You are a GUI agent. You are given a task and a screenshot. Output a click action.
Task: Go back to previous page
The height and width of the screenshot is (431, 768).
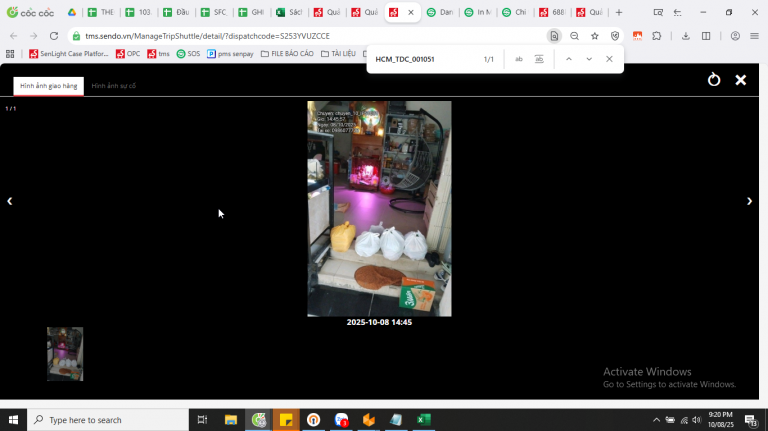coord(14,36)
